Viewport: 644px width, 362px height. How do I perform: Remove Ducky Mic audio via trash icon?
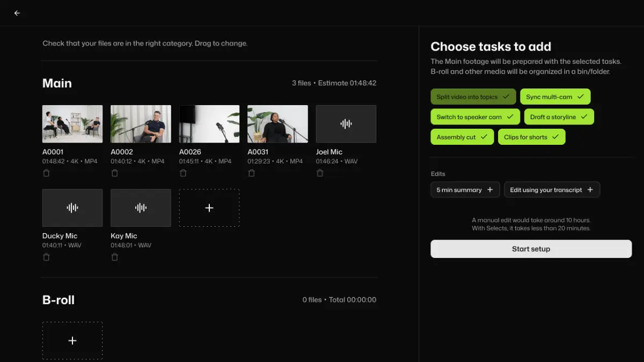pos(46,257)
